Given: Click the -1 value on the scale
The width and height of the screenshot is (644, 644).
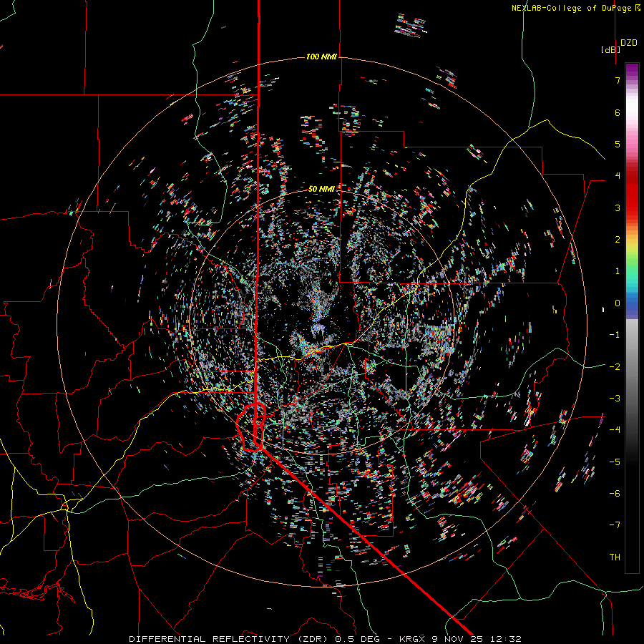Looking at the screenshot, I should (615, 335).
